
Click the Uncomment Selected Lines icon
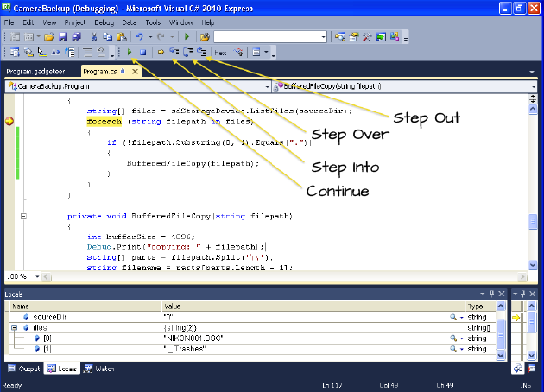coord(101,53)
